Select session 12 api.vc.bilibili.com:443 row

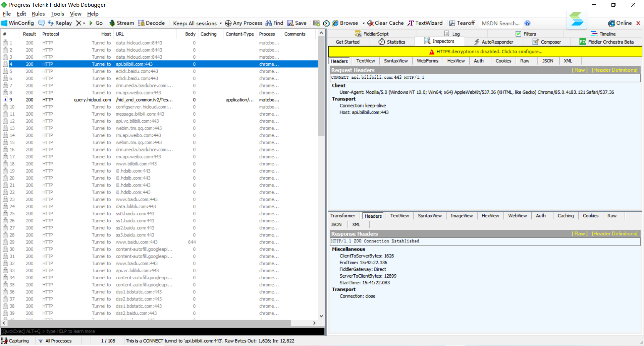[x=159, y=121]
